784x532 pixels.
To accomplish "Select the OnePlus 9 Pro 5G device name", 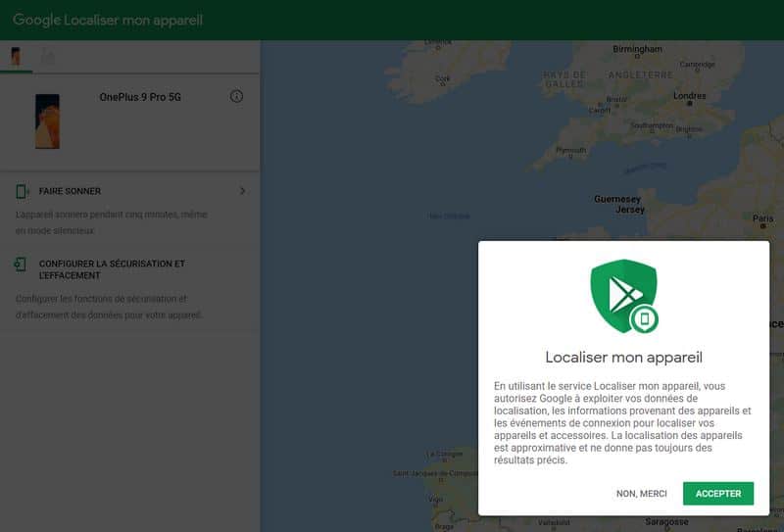I will click(140, 97).
